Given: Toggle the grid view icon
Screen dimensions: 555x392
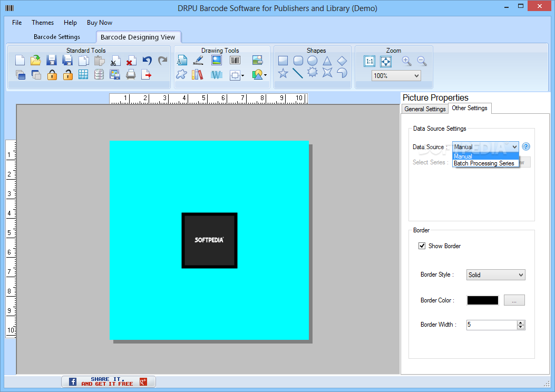Looking at the screenshot, I should click(83, 74).
